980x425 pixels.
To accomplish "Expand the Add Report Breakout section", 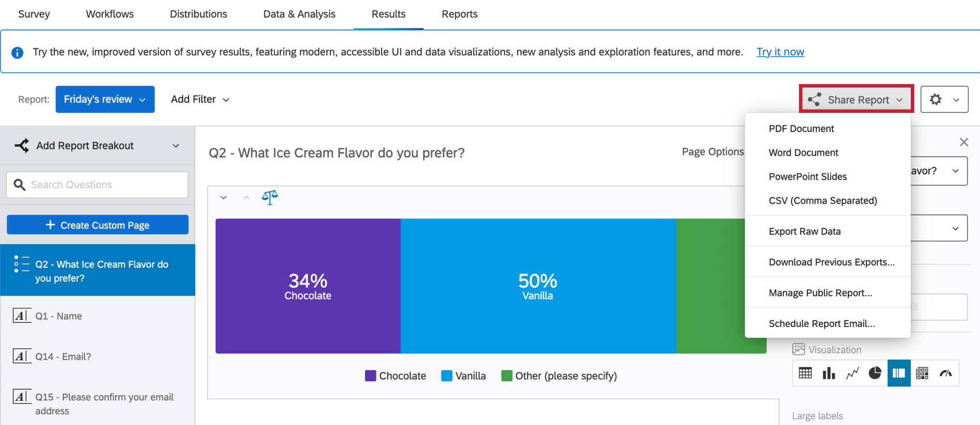I will pyautogui.click(x=176, y=146).
